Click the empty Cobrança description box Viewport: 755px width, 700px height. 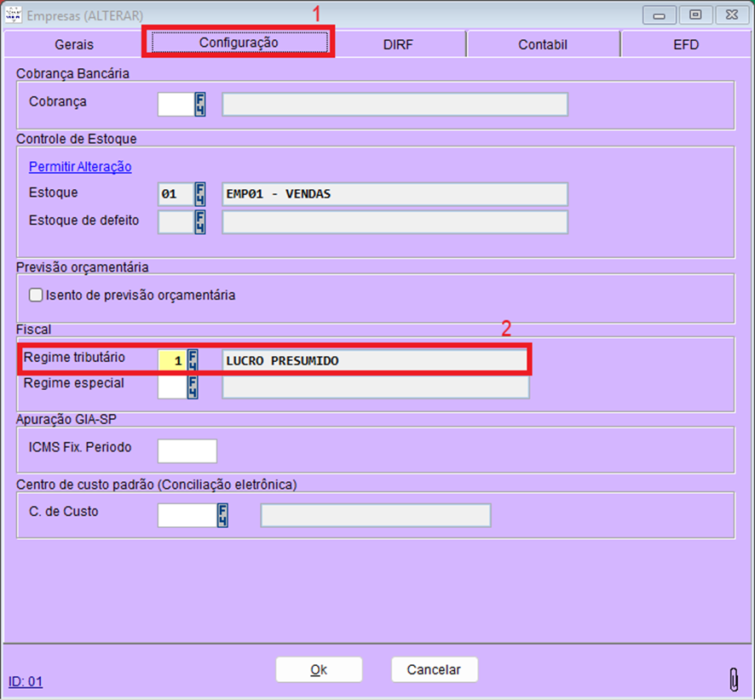pyautogui.click(x=395, y=105)
